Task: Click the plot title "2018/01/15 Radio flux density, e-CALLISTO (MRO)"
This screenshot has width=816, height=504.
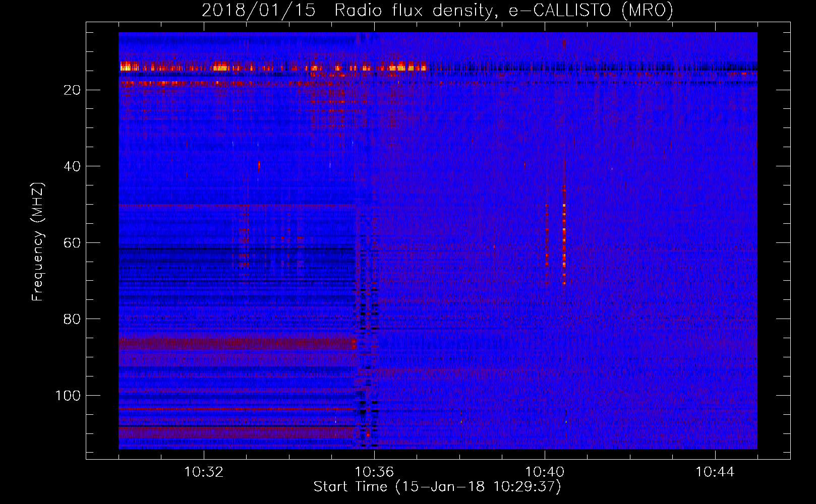Action: pyautogui.click(x=437, y=10)
